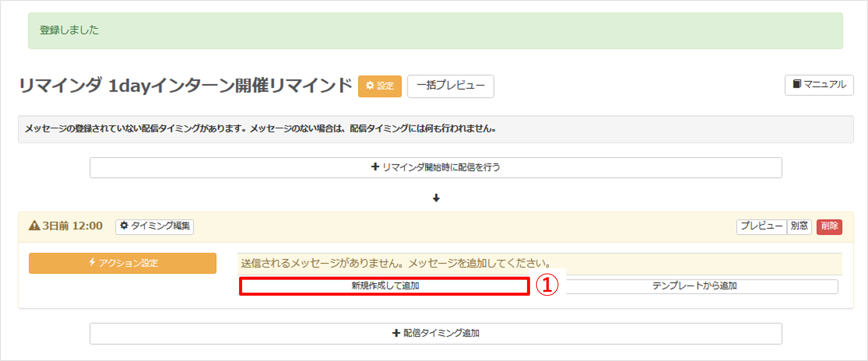Image resolution: width=868 pixels, height=361 pixels.
Task: Click the 送信されるメッセージがありません notice
Action: point(396,263)
